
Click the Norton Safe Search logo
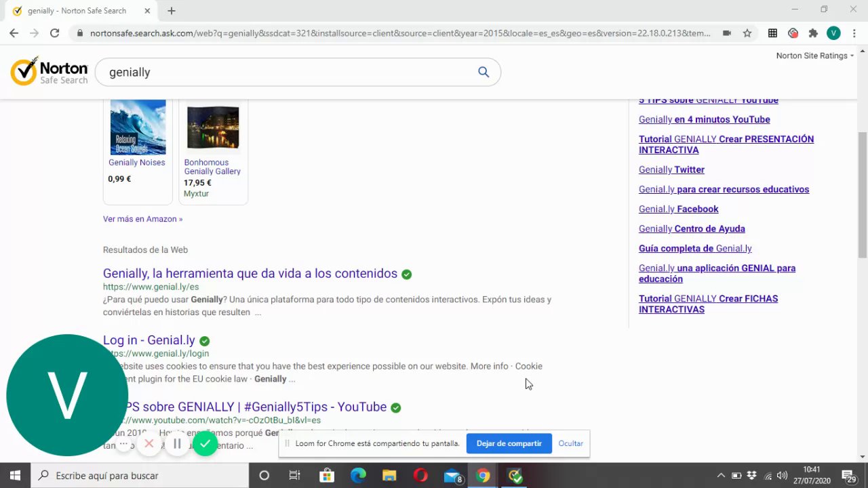[x=50, y=71]
